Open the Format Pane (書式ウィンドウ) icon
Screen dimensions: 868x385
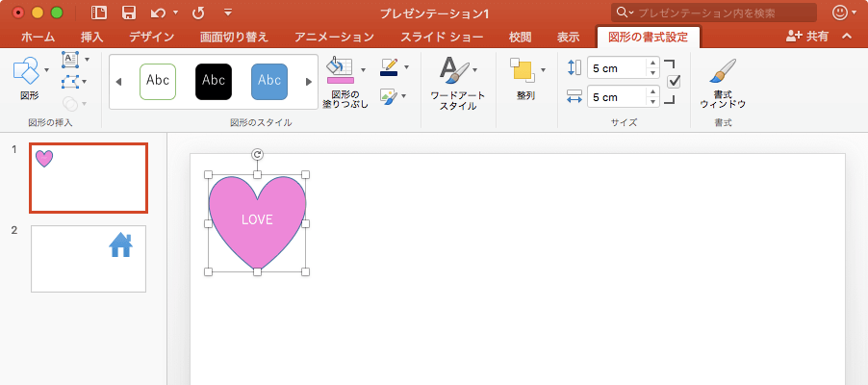coord(723,72)
